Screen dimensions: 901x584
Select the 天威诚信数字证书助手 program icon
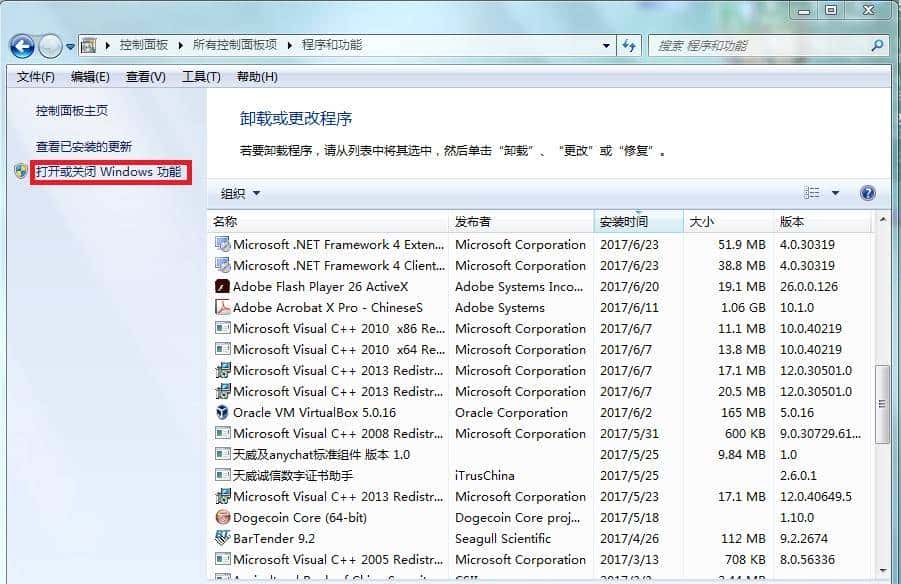(x=223, y=476)
